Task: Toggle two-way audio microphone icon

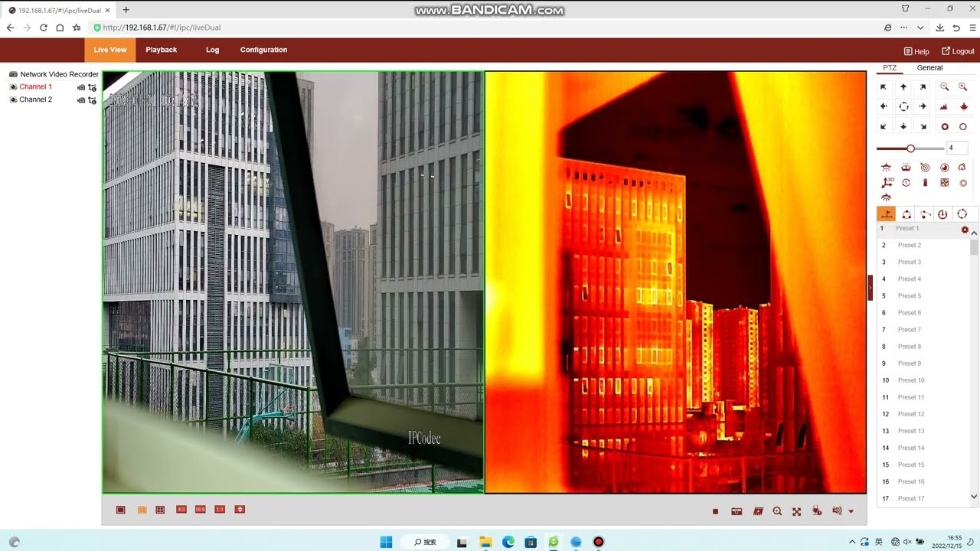Action: pos(817,511)
